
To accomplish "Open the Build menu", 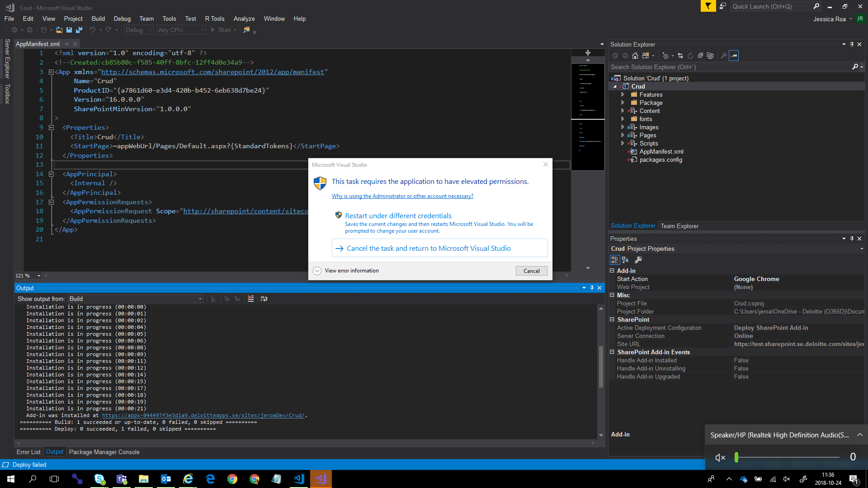I will [98, 19].
